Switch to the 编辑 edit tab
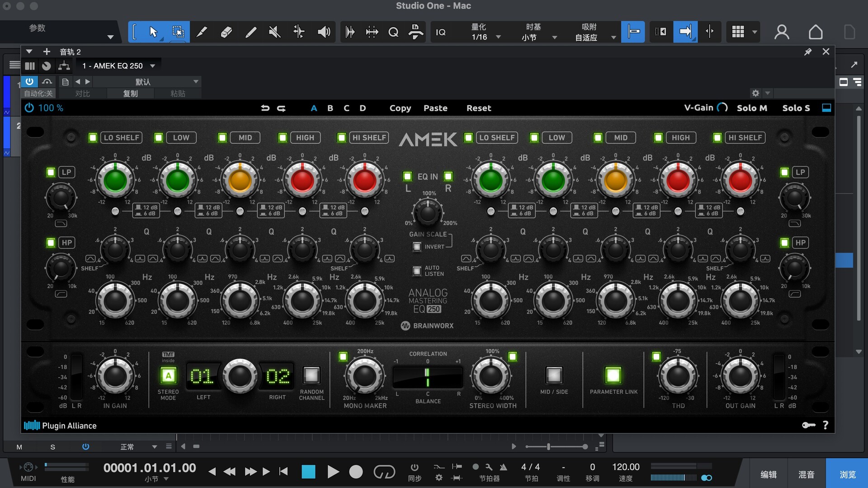Viewport: 868px width, 488px height. pos(768,474)
